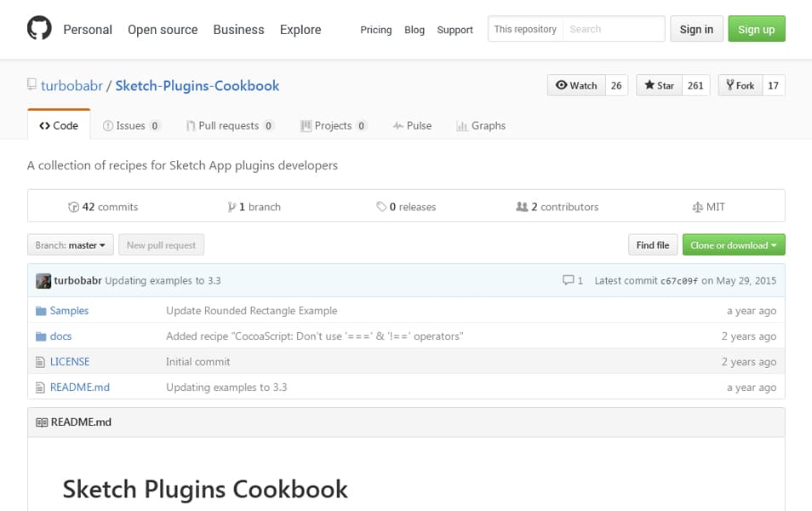View the MIT license via the scales icon
This screenshot has width=812, height=511.
point(697,206)
